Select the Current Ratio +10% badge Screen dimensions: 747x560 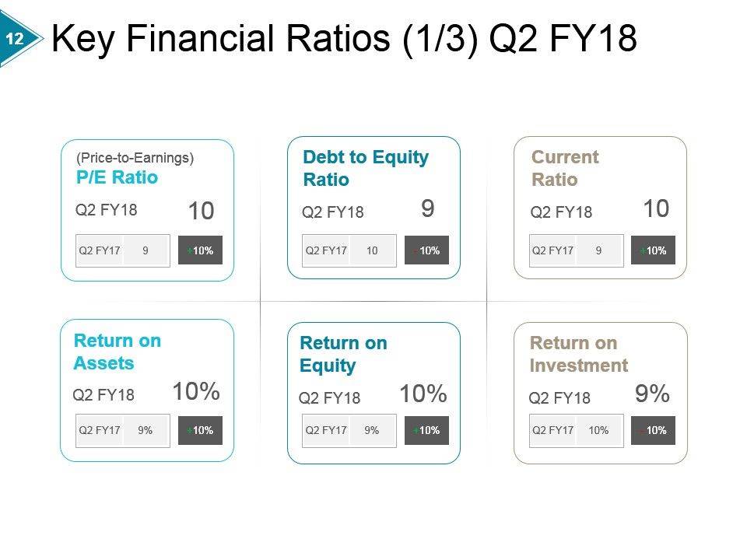(x=653, y=250)
